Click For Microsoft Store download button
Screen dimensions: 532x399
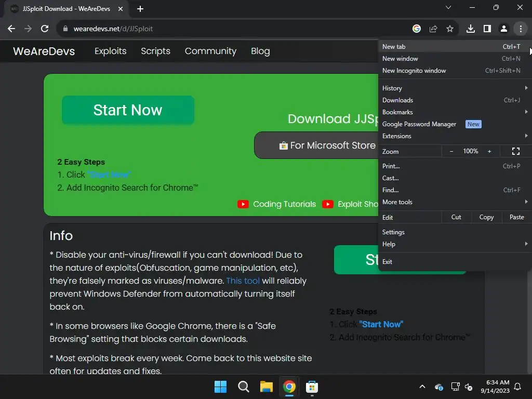pos(316,145)
